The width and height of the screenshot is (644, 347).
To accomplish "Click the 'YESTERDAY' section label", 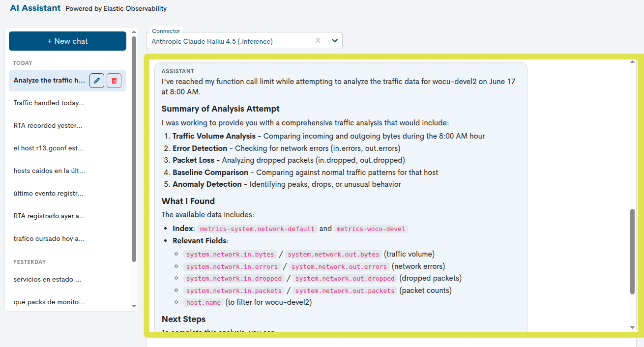I will click(29, 262).
